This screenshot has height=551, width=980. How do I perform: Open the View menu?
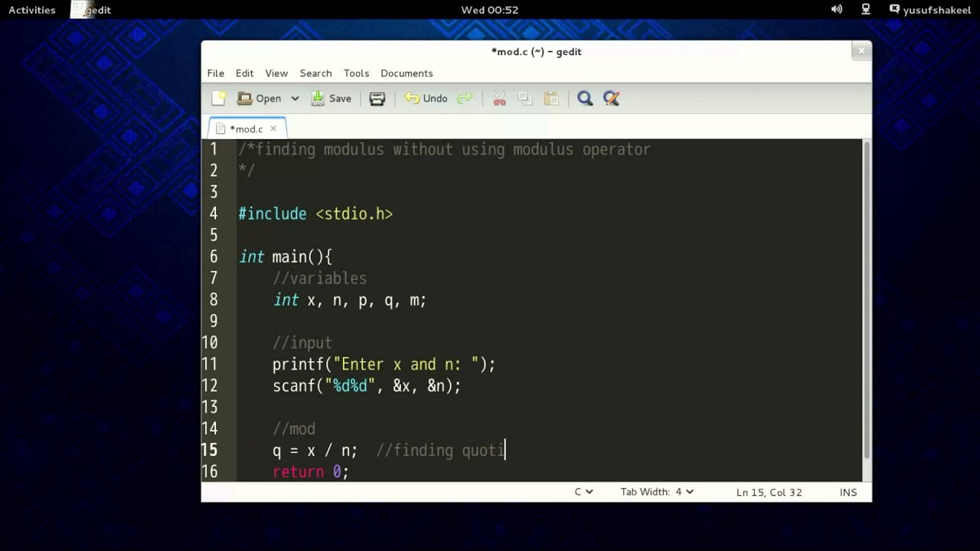pyautogui.click(x=276, y=73)
